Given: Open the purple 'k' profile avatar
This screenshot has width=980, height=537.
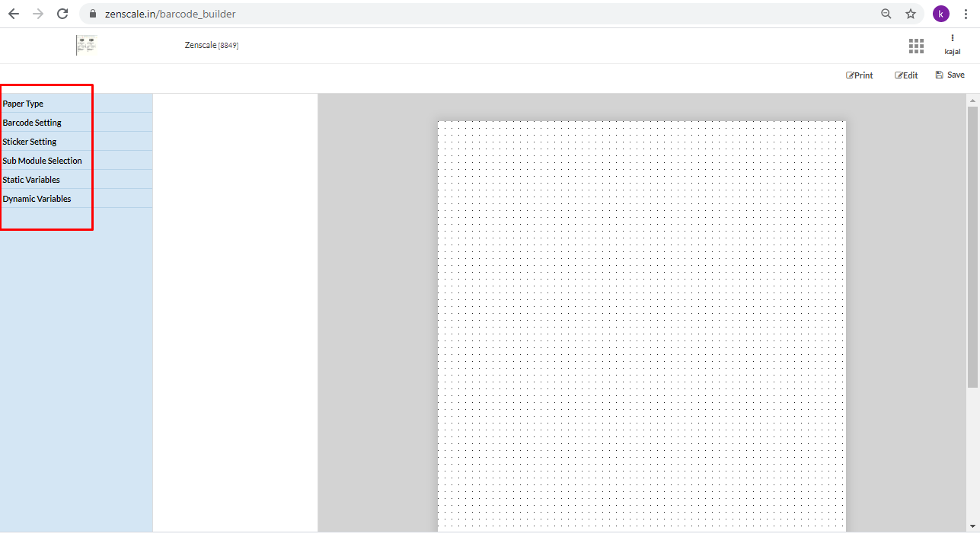Looking at the screenshot, I should (x=941, y=14).
